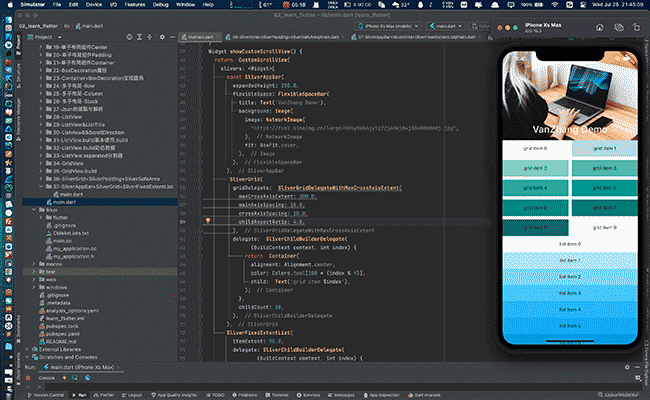Click the Simulator rotate device icon
Screen dimensions: 650x400
[x=636, y=27]
